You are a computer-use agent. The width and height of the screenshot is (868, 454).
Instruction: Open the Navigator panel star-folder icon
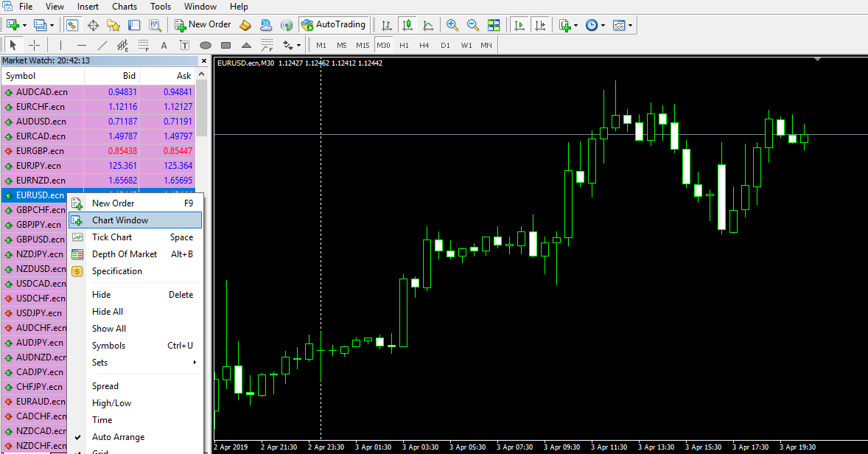pos(113,25)
